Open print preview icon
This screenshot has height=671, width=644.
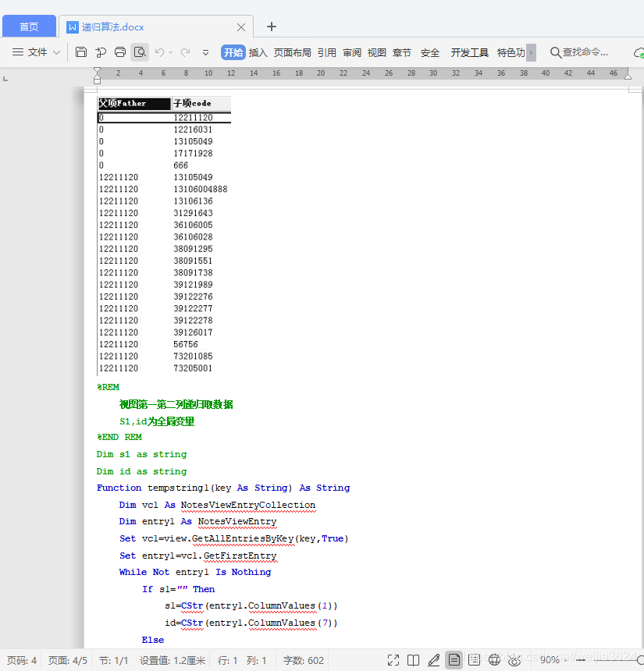[140, 52]
